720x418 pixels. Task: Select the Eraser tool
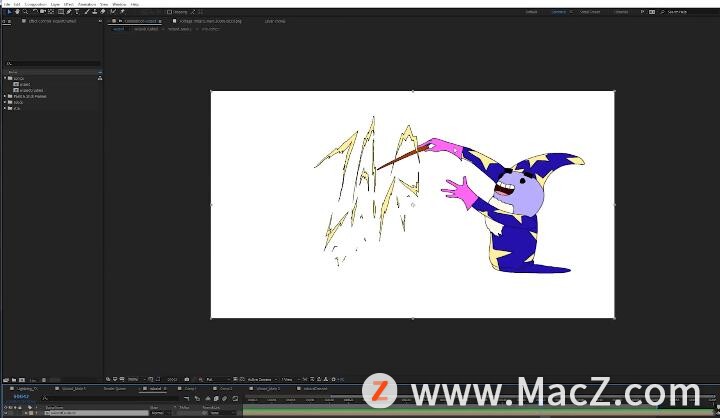(x=103, y=11)
